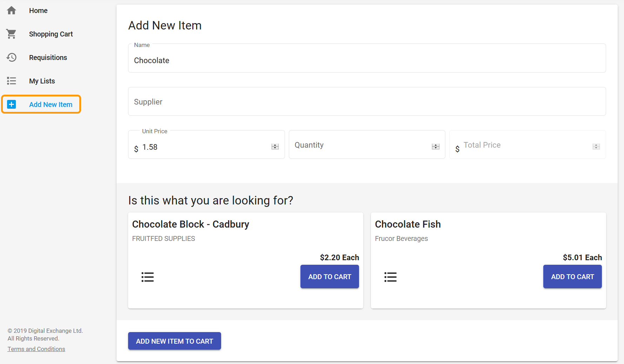Click the Shopping Cart icon
This screenshot has width=624, height=364.
pyautogui.click(x=12, y=34)
